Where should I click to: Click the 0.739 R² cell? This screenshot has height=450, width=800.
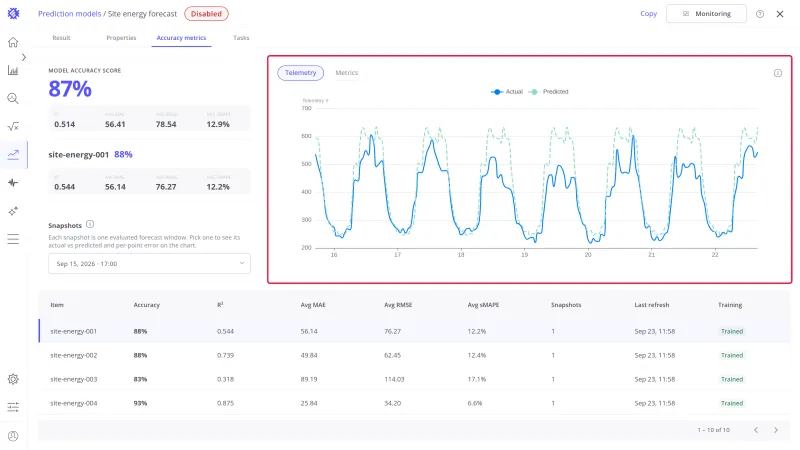(x=226, y=355)
